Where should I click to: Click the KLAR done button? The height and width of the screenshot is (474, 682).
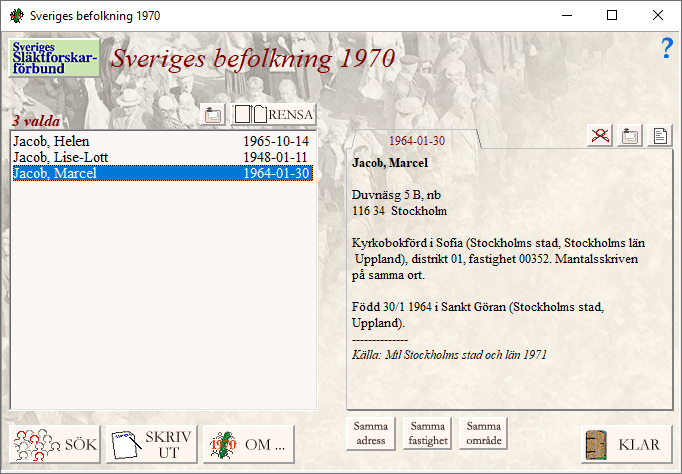click(x=627, y=444)
